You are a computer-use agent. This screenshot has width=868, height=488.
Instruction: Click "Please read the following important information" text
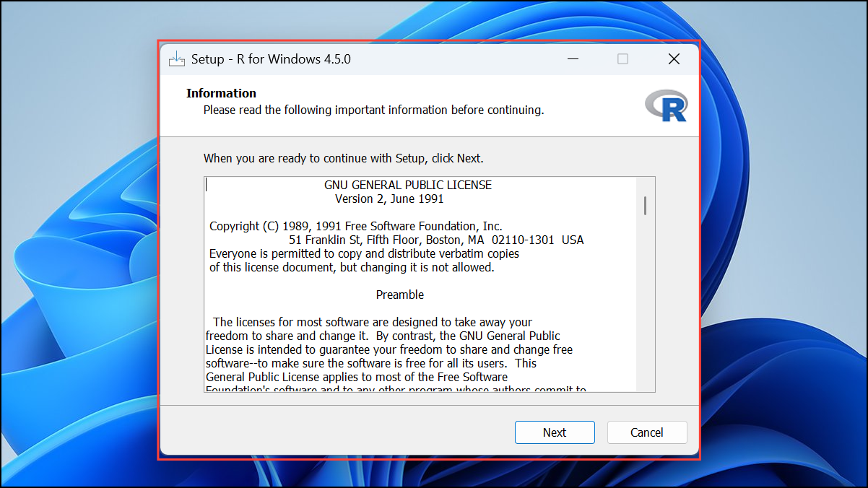pos(373,110)
